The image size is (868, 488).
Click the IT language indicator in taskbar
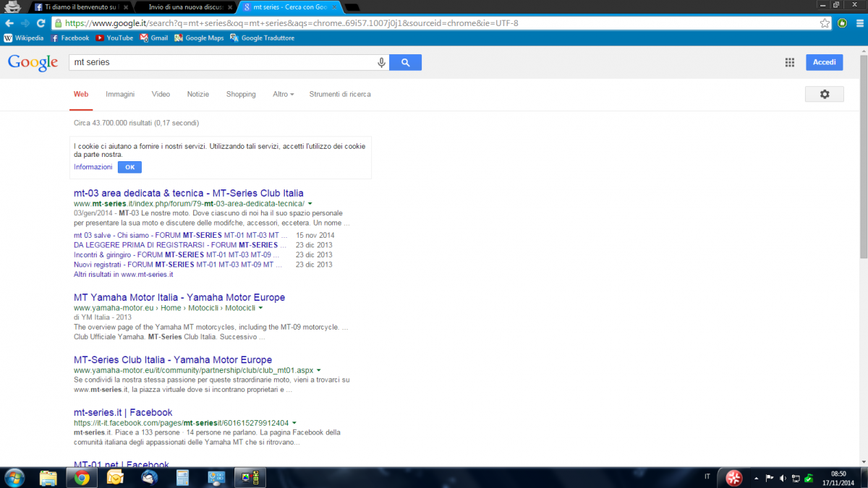(707, 477)
